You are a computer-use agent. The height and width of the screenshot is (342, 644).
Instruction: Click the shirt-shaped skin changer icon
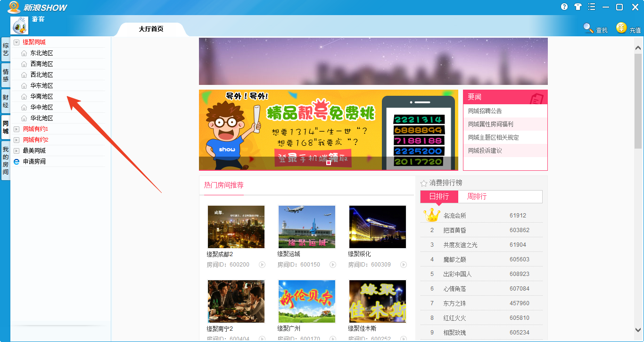578,7
